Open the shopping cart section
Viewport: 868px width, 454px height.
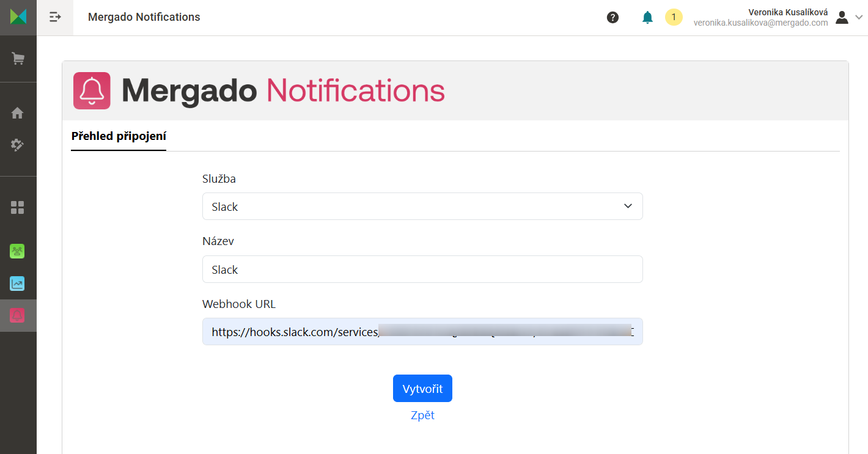(18, 59)
